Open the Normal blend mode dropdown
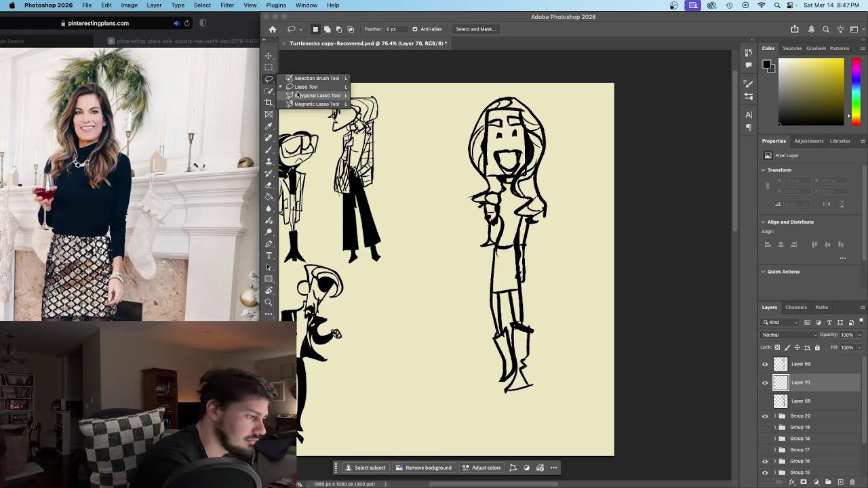 (x=789, y=335)
